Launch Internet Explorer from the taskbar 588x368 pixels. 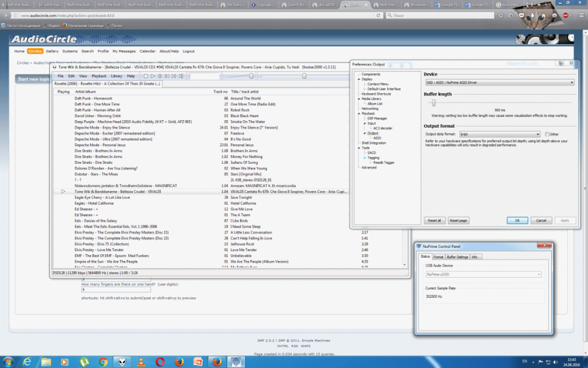(28, 362)
